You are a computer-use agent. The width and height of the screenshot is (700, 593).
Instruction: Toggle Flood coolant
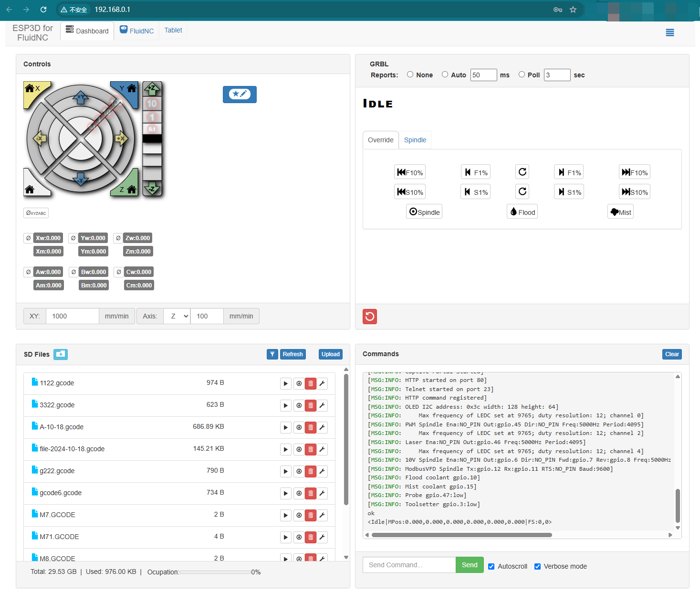522,212
